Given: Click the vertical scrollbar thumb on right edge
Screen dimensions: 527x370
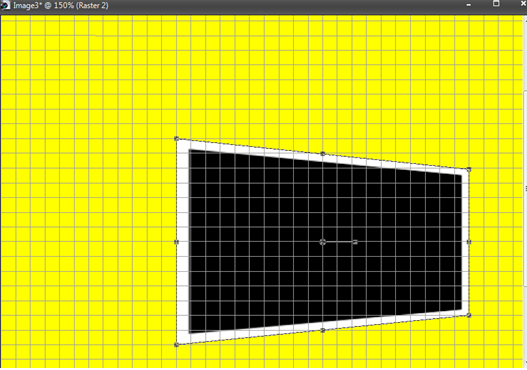Looking at the screenshot, I should pos(525,188).
